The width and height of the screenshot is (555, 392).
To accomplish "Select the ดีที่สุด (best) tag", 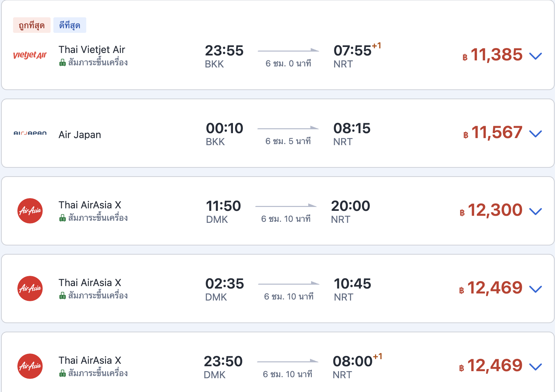I will pos(70,25).
